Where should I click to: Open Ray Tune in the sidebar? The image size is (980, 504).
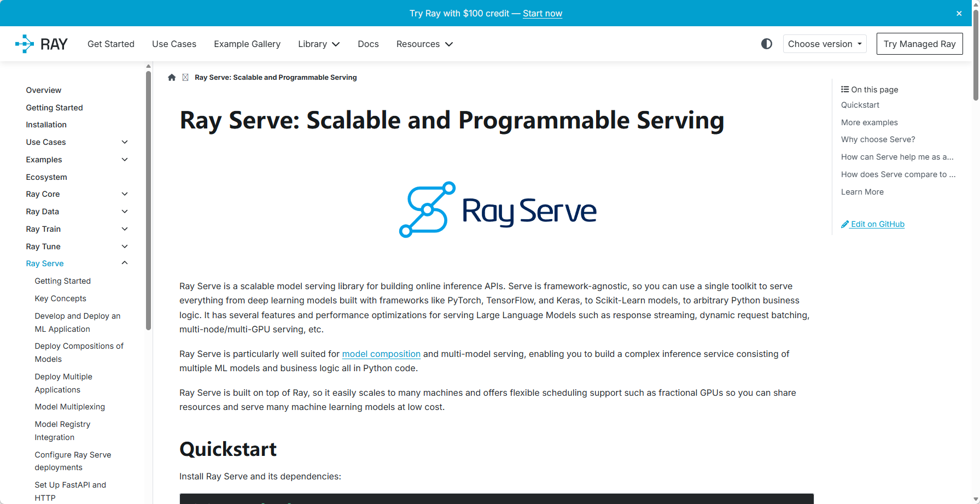coord(43,247)
